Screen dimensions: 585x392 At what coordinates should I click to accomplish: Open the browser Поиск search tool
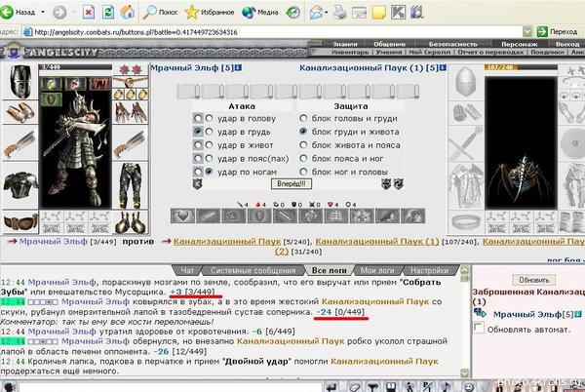(x=161, y=13)
